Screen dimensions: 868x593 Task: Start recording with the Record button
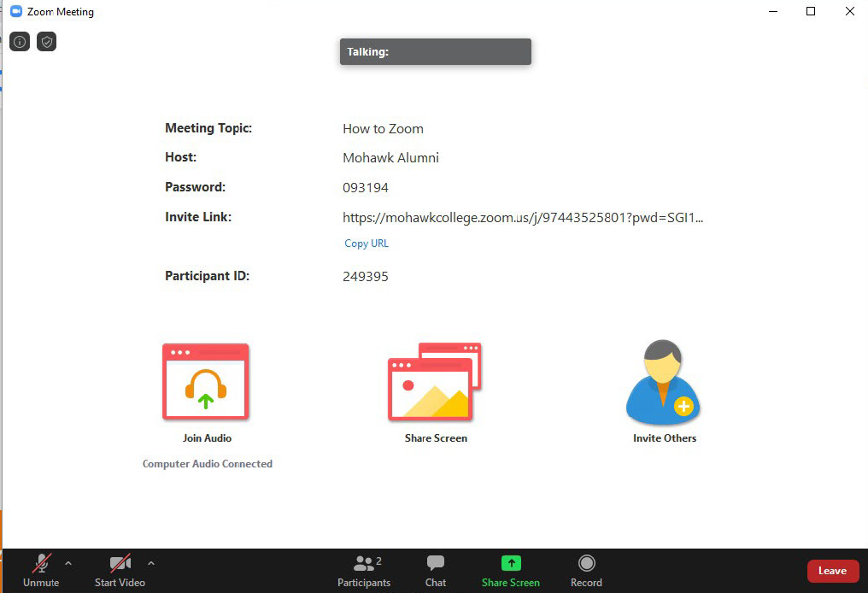click(586, 571)
